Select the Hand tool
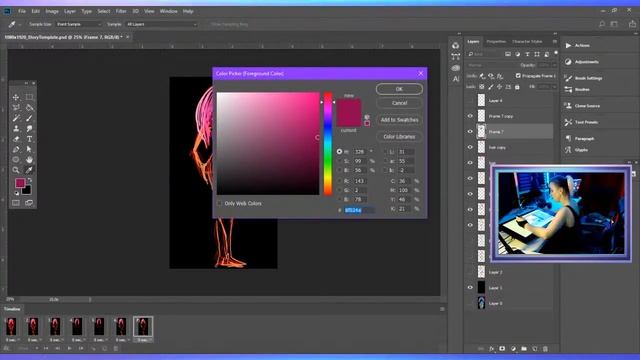The height and width of the screenshot is (360, 640). coord(29,160)
